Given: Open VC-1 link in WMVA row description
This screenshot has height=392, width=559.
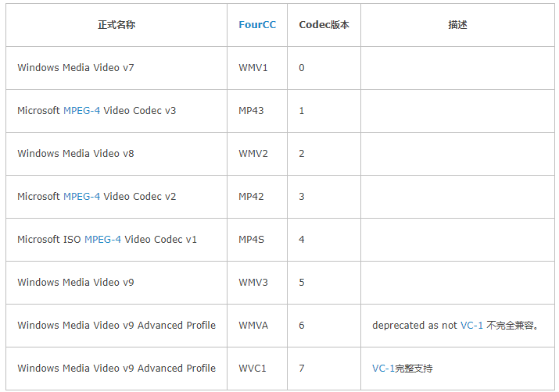Looking at the screenshot, I should pyautogui.click(x=471, y=326).
